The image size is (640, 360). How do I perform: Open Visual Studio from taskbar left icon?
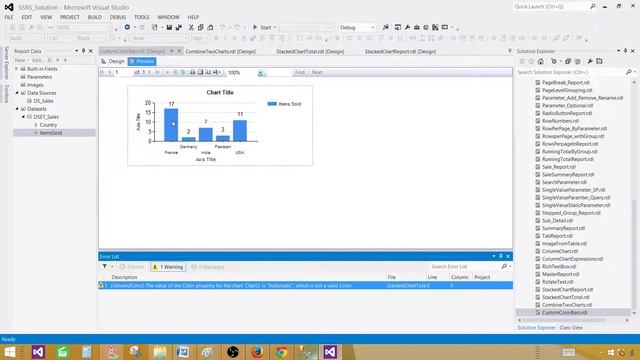(x=38, y=352)
